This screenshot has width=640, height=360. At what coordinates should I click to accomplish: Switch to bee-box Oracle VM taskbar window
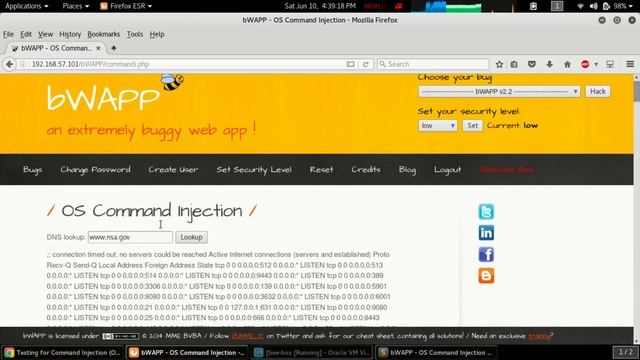tap(311, 353)
